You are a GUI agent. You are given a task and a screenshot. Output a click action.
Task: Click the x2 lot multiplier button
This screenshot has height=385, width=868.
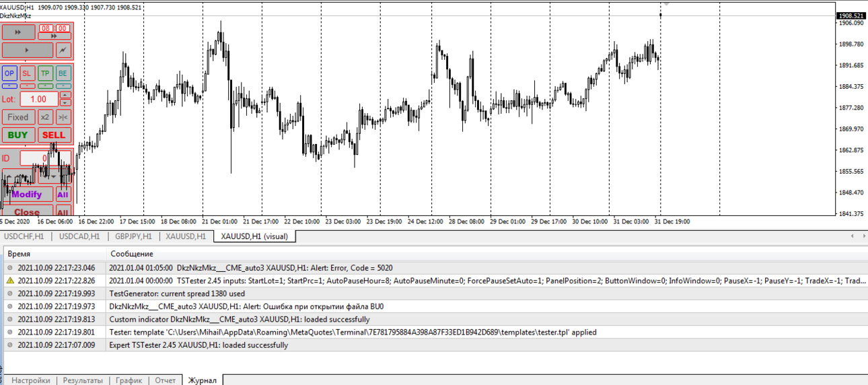(x=45, y=117)
